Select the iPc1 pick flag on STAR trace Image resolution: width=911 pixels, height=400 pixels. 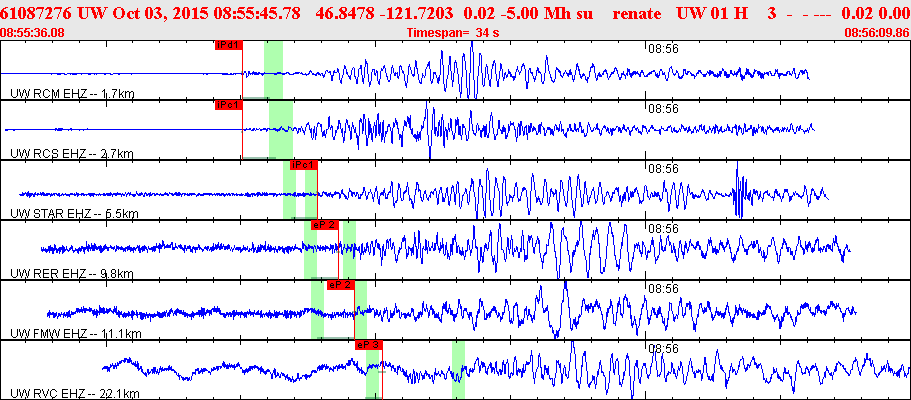pyautogui.click(x=304, y=165)
